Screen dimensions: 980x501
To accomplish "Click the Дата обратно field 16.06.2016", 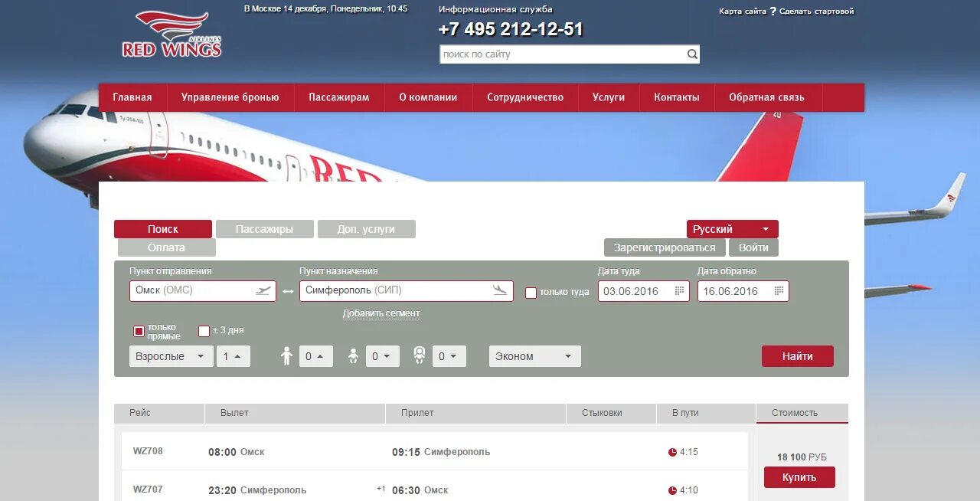I will (743, 291).
